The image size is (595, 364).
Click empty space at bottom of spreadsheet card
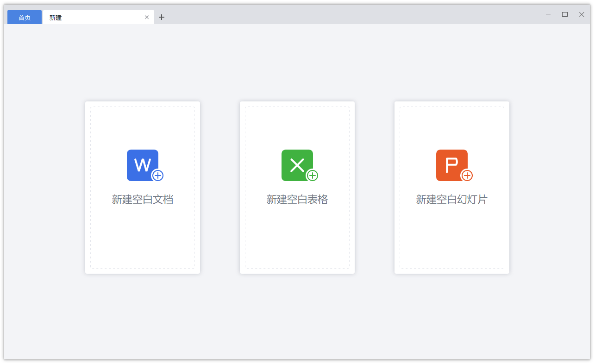point(297,241)
